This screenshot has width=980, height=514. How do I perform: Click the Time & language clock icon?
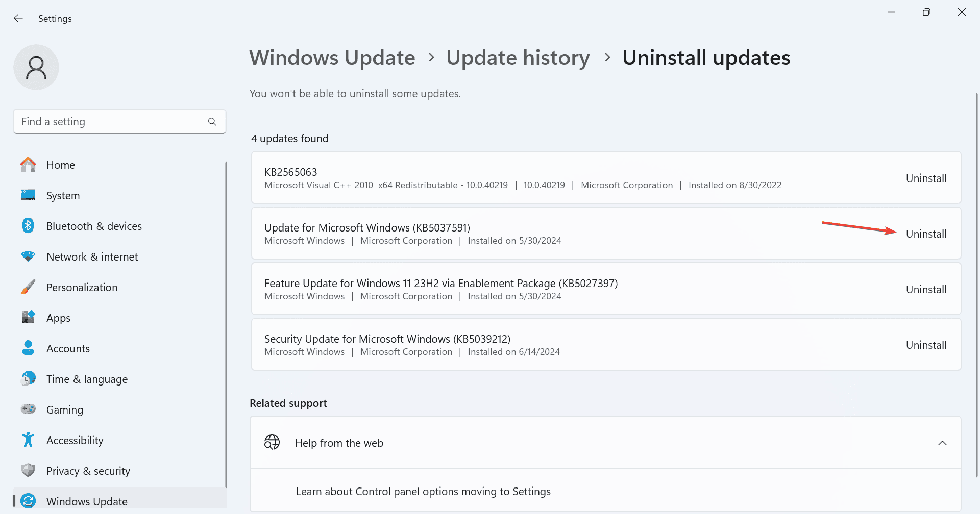[x=28, y=379]
